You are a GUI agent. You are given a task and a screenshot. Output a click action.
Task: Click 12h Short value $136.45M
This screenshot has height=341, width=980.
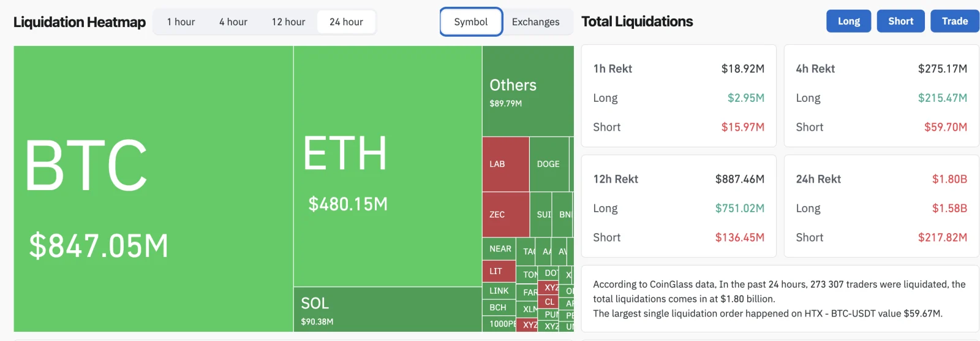click(x=740, y=237)
